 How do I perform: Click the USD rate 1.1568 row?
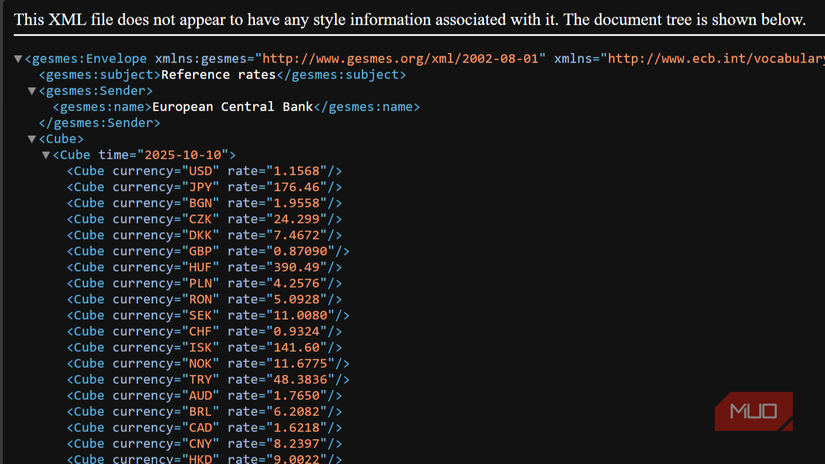tap(204, 171)
